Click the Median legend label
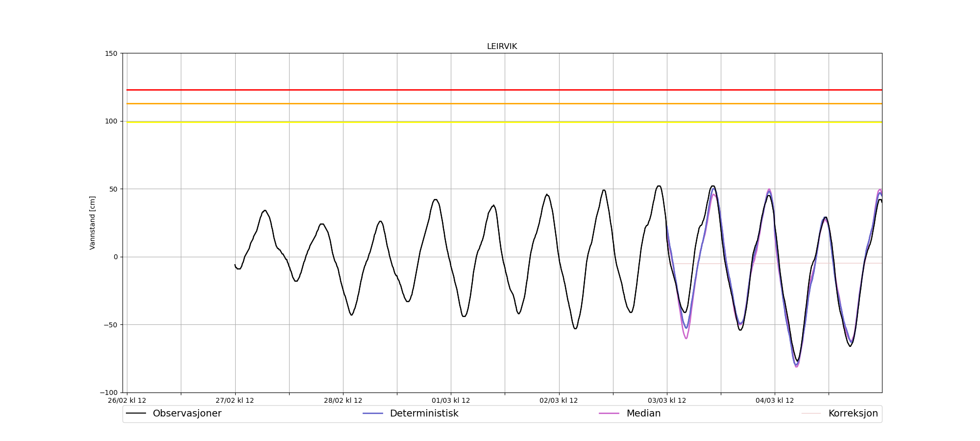The height and width of the screenshot is (441, 980). click(x=643, y=414)
